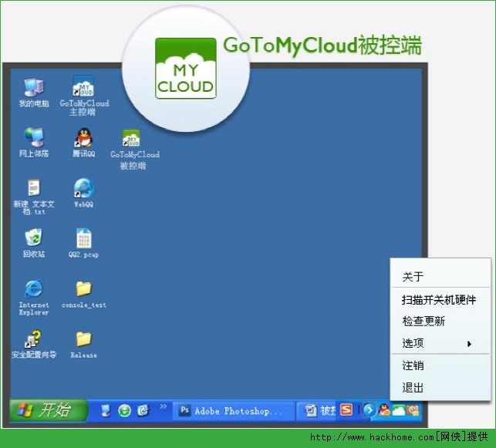
Task: Select the 腾讯QQ desktop icon
Action: (83, 138)
